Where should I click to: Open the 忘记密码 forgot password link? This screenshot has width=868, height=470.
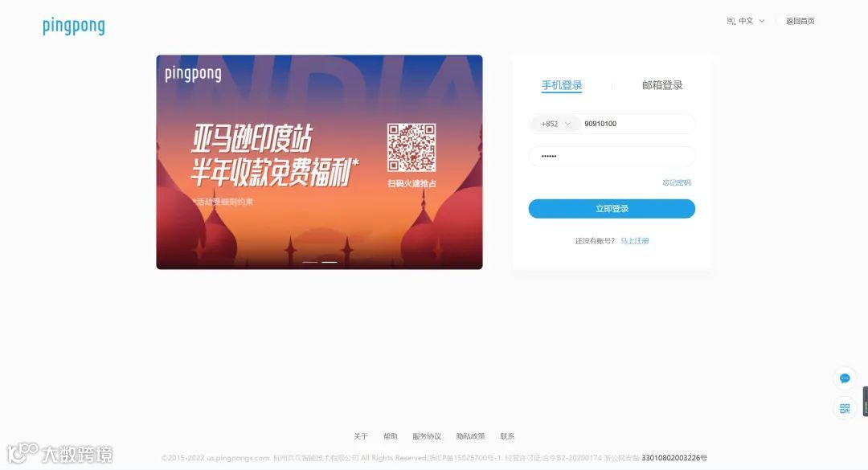[x=677, y=182]
